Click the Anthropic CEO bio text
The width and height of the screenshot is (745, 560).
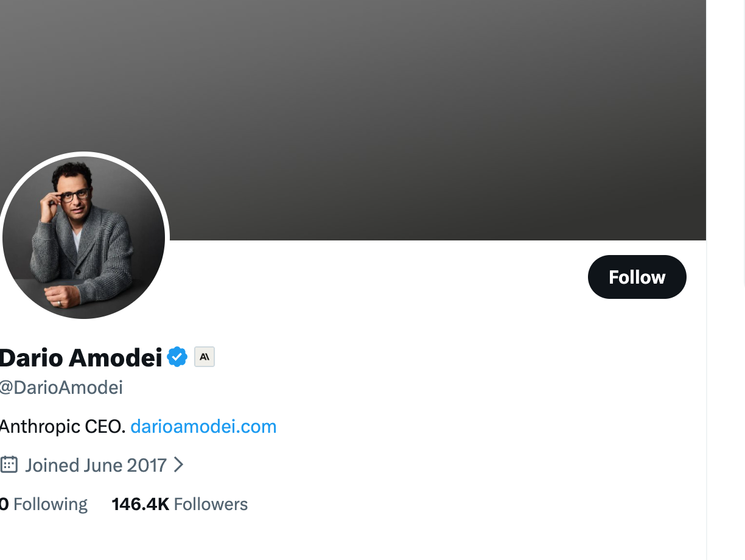pyautogui.click(x=62, y=426)
